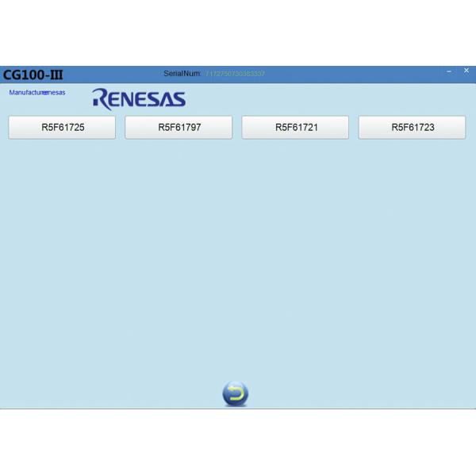This screenshot has width=476, height=476.
Task: Click the Renesas logo
Action: click(x=139, y=98)
